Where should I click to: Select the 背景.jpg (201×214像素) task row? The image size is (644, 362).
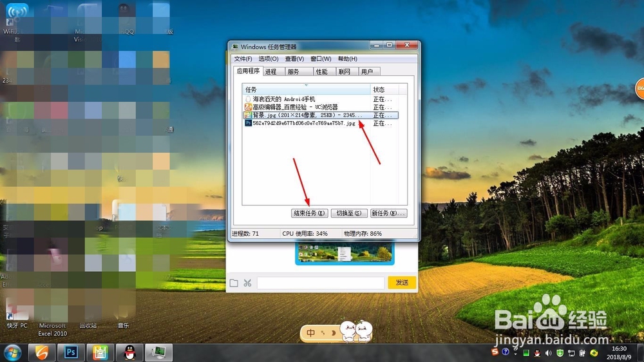(320, 115)
